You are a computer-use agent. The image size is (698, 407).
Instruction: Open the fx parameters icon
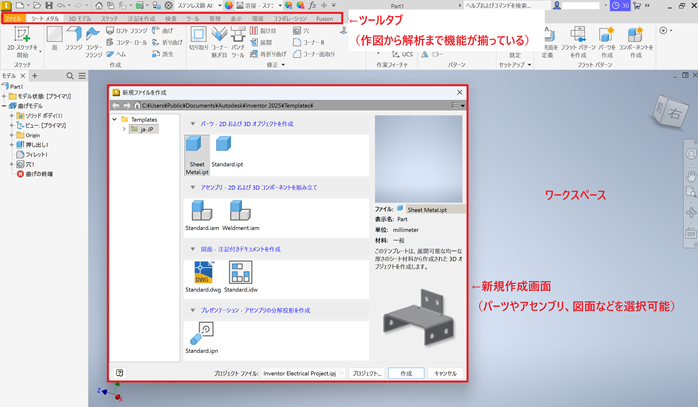pyautogui.click(x=312, y=5)
